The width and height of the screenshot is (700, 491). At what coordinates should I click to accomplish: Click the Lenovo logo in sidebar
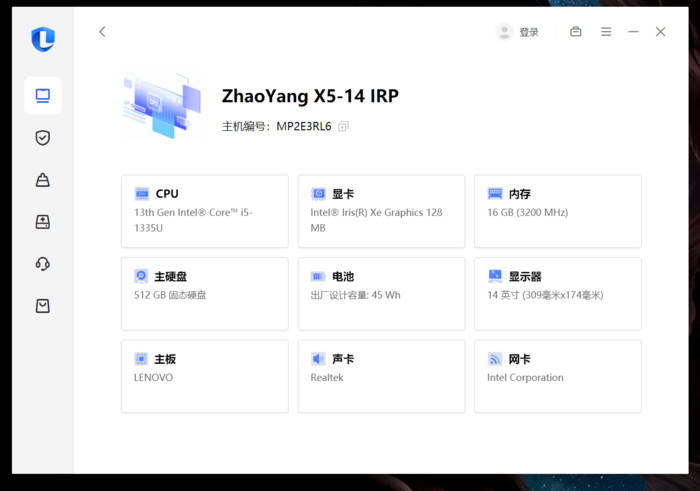coord(43,39)
